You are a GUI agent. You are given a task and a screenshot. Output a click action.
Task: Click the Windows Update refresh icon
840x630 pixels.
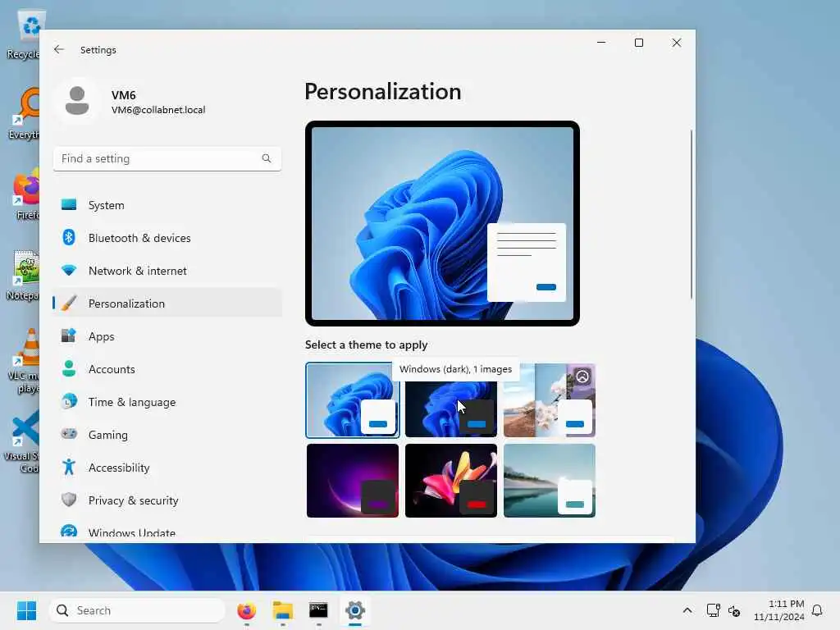click(69, 532)
